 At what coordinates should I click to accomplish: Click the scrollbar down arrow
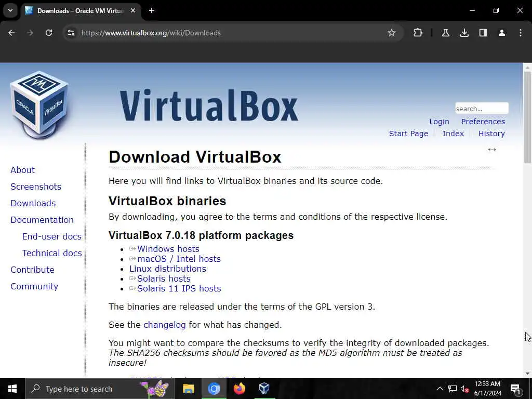coord(527,374)
